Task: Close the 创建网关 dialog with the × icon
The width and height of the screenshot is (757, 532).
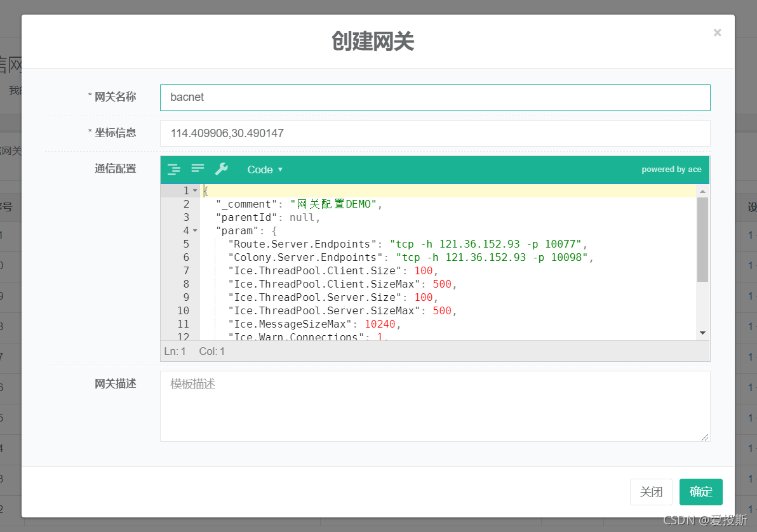Action: click(x=717, y=32)
